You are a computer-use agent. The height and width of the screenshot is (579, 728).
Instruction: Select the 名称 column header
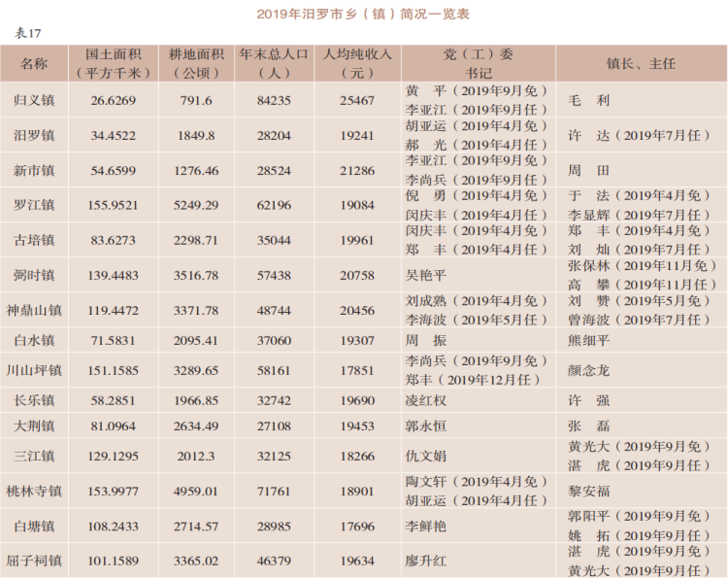tap(34, 63)
